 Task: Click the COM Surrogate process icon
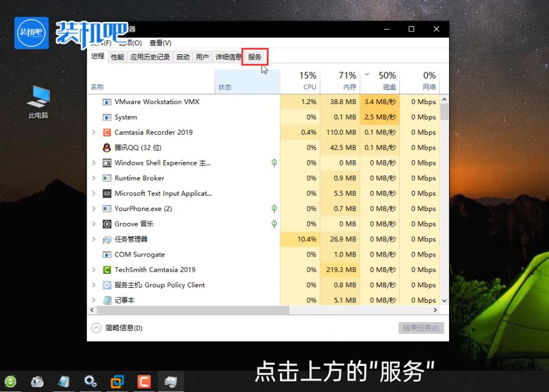pos(108,254)
